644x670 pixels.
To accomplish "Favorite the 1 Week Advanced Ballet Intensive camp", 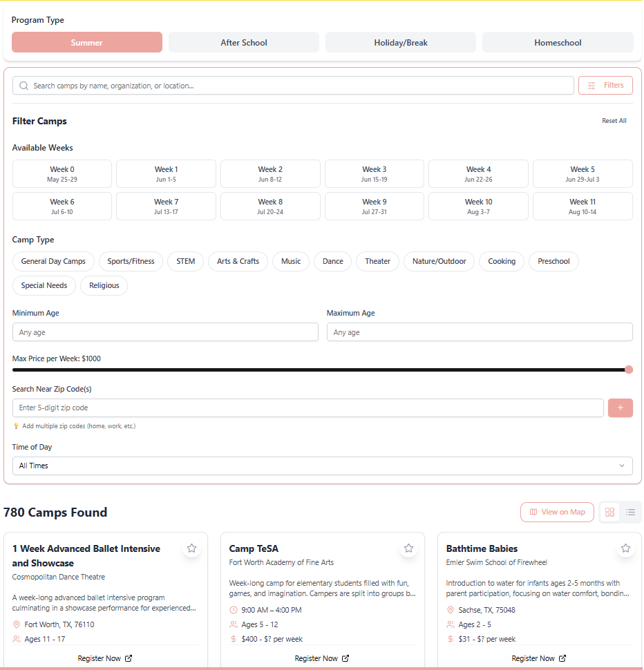I will [191, 548].
